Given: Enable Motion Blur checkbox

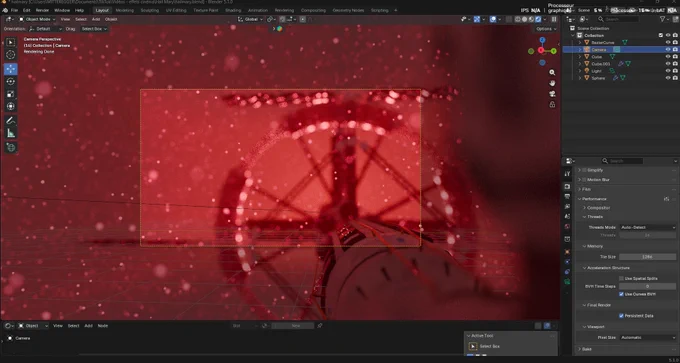Looking at the screenshot, I should click(584, 180).
